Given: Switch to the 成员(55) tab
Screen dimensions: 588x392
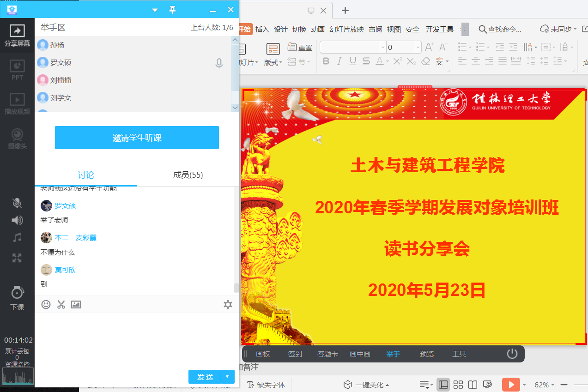Looking at the screenshot, I should click(188, 175).
